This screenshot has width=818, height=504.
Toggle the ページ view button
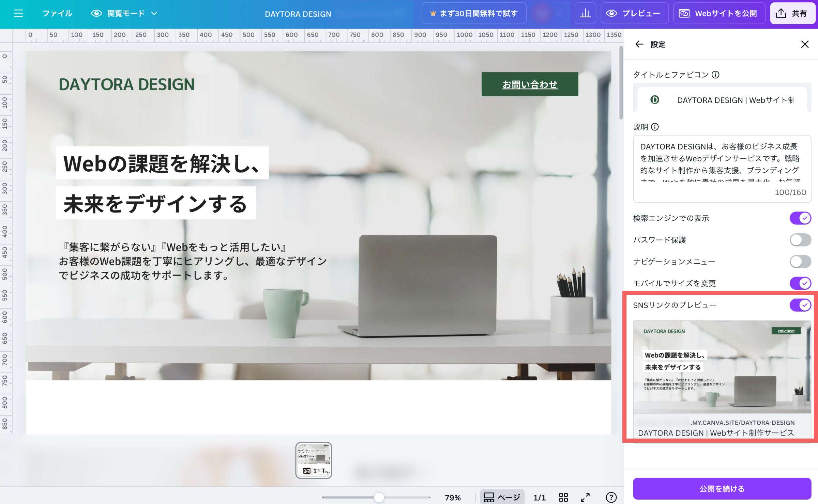point(502,498)
